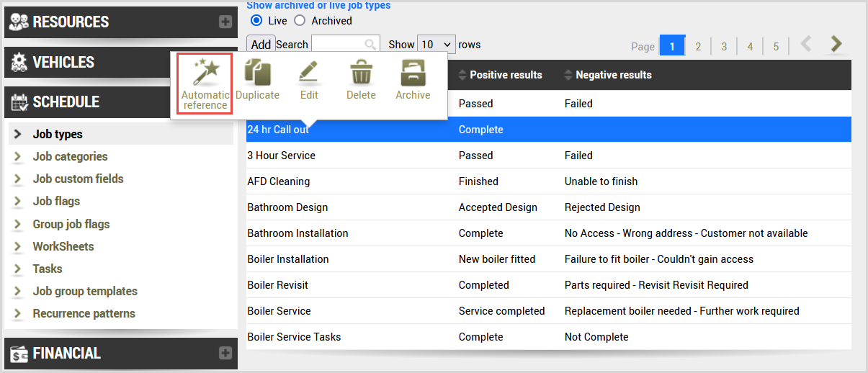Click chevron beside Job categories

18,156
